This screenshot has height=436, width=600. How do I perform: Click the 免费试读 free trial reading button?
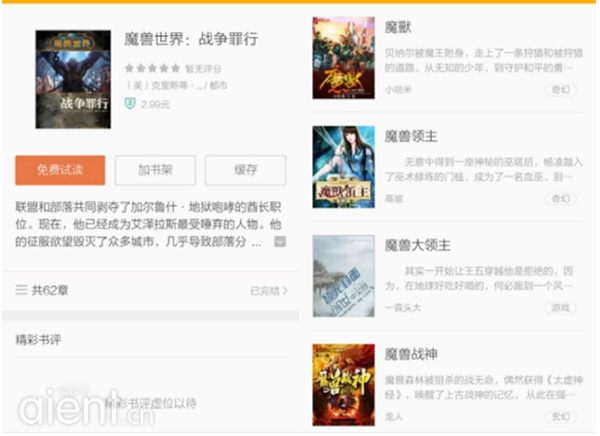click(x=60, y=170)
